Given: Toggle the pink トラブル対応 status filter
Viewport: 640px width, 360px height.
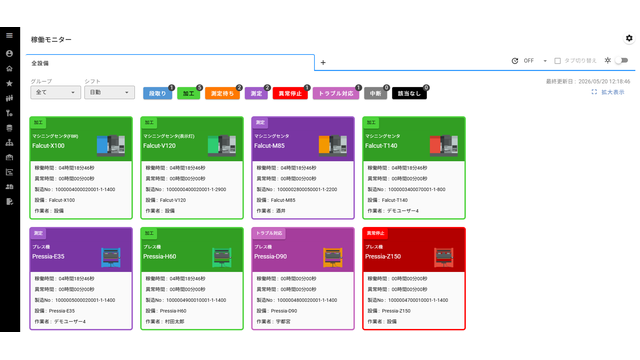Looking at the screenshot, I should pos(336,93).
